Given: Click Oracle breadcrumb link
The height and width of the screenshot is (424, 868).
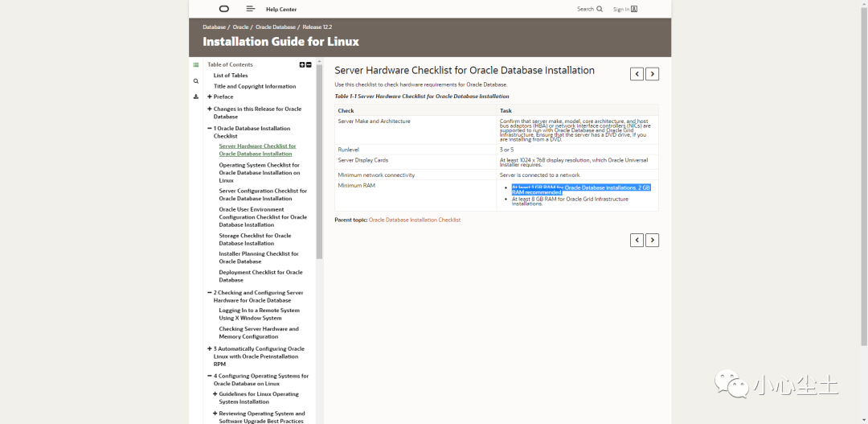Looking at the screenshot, I should [x=241, y=27].
